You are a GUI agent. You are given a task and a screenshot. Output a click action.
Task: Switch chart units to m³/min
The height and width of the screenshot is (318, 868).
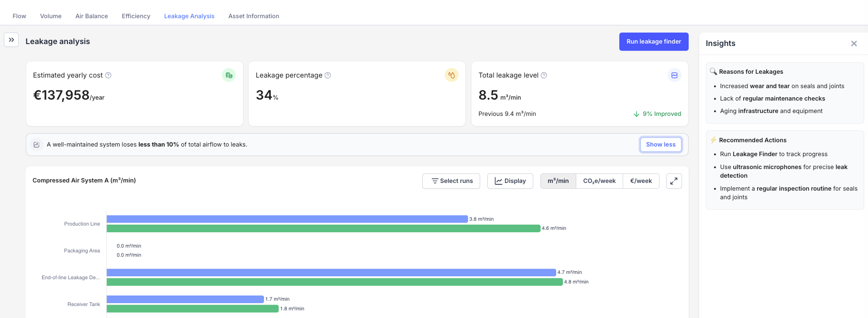[x=558, y=181]
